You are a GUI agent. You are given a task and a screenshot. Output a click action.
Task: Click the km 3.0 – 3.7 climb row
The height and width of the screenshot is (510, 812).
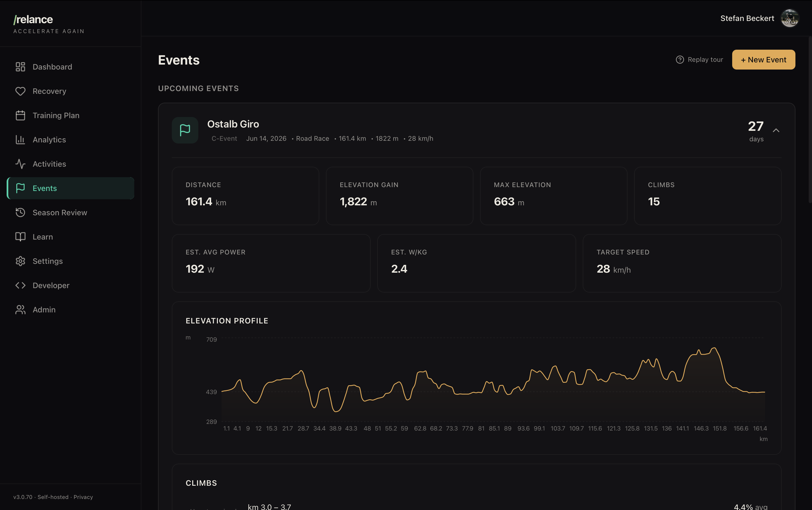tap(476, 507)
